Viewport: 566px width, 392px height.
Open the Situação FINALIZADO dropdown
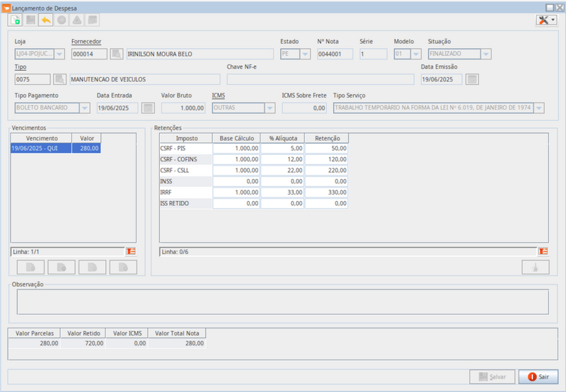tap(485, 54)
